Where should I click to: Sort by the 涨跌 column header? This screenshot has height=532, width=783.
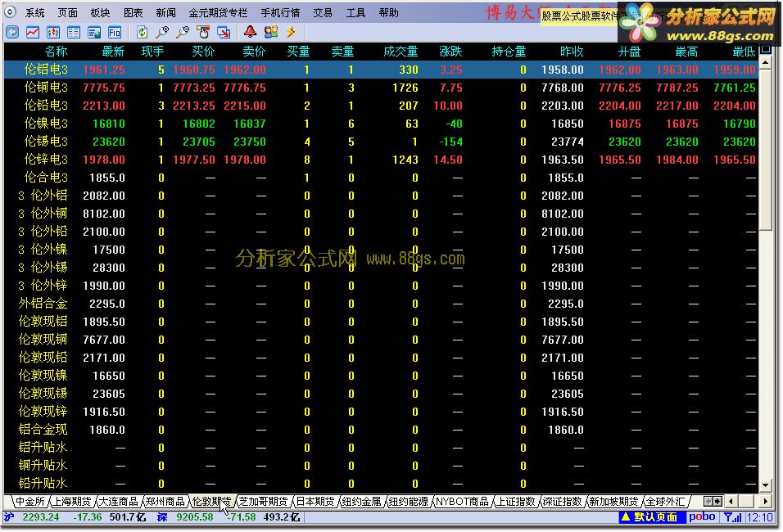[450, 51]
